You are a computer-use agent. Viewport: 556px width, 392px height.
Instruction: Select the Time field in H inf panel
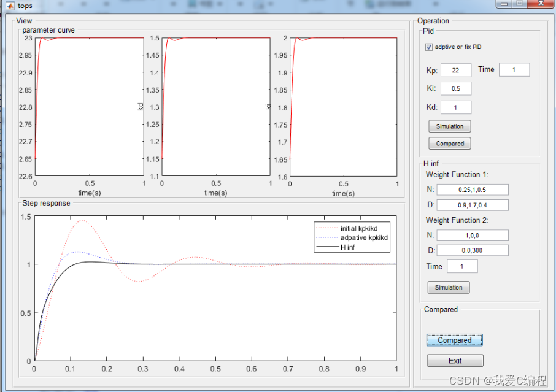pyautogui.click(x=462, y=267)
